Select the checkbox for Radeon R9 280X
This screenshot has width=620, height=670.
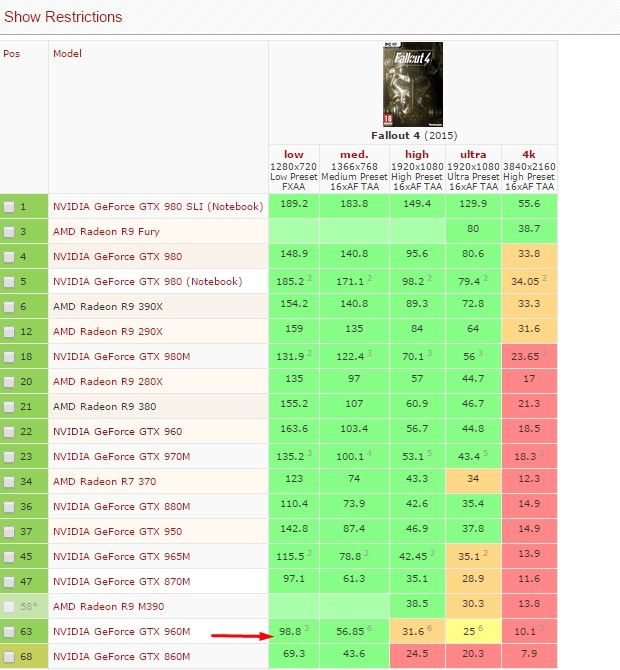(9, 382)
